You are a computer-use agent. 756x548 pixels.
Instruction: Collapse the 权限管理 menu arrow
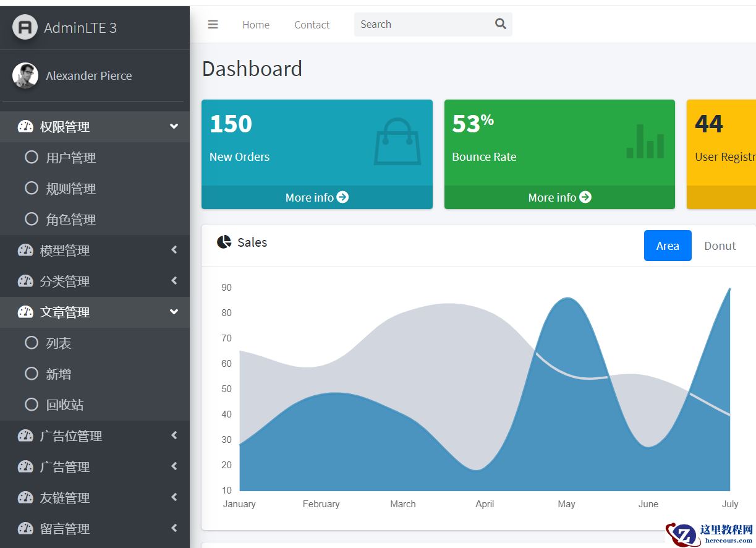174,127
